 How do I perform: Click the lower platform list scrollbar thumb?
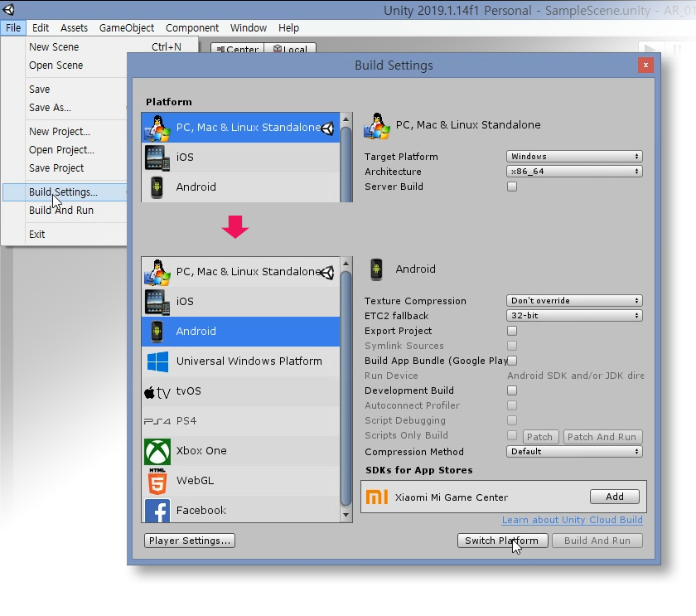(346, 389)
